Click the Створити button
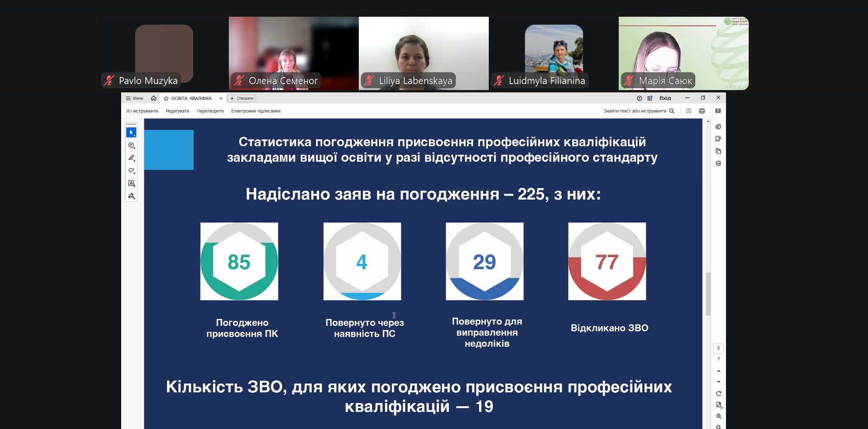Viewport: 868px width, 429px height. pos(242,98)
